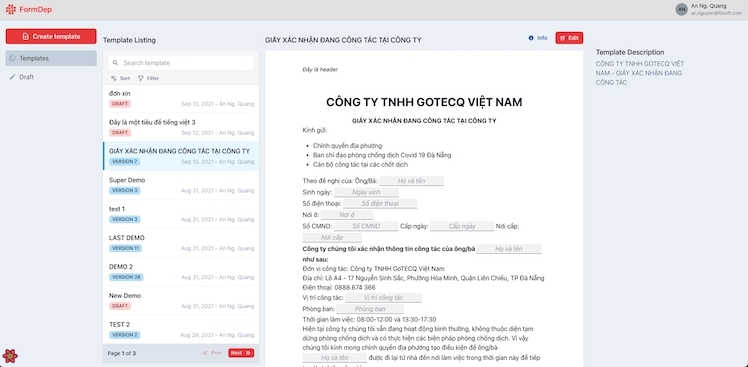Click 'Họ và tên' field before 'được đi lại'
Screen dimensions: 748x367
click(334, 357)
